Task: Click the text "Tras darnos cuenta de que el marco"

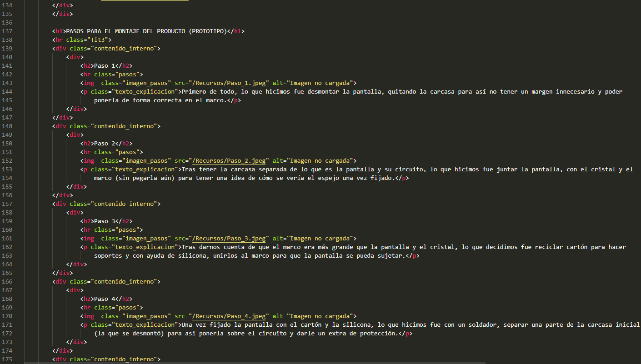Action: tap(240, 247)
